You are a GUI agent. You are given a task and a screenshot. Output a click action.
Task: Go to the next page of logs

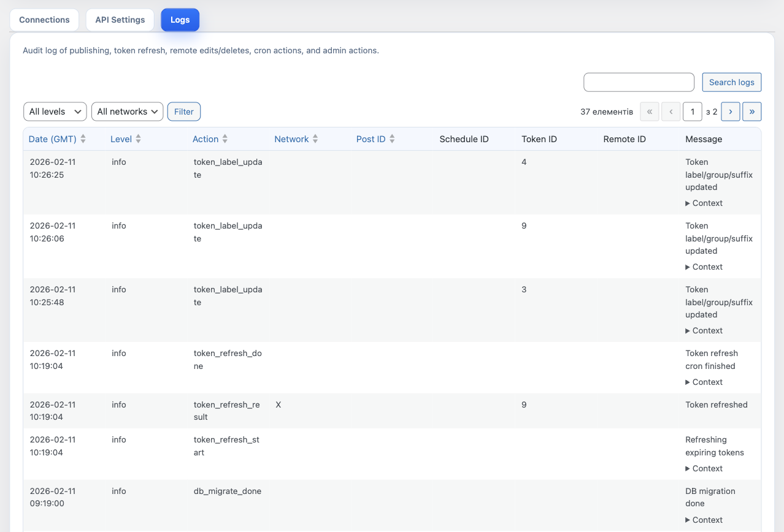[x=730, y=111]
